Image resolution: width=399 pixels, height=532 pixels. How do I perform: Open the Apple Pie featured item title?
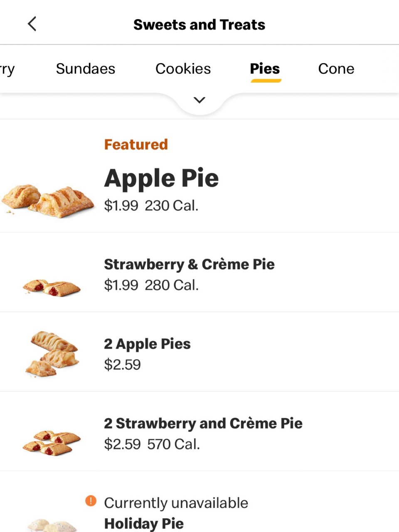coord(161,178)
